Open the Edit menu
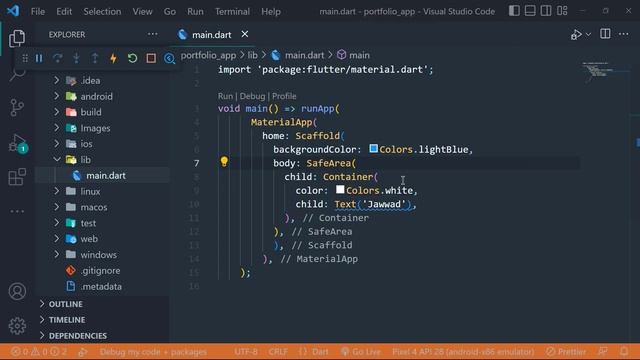 click(64, 11)
